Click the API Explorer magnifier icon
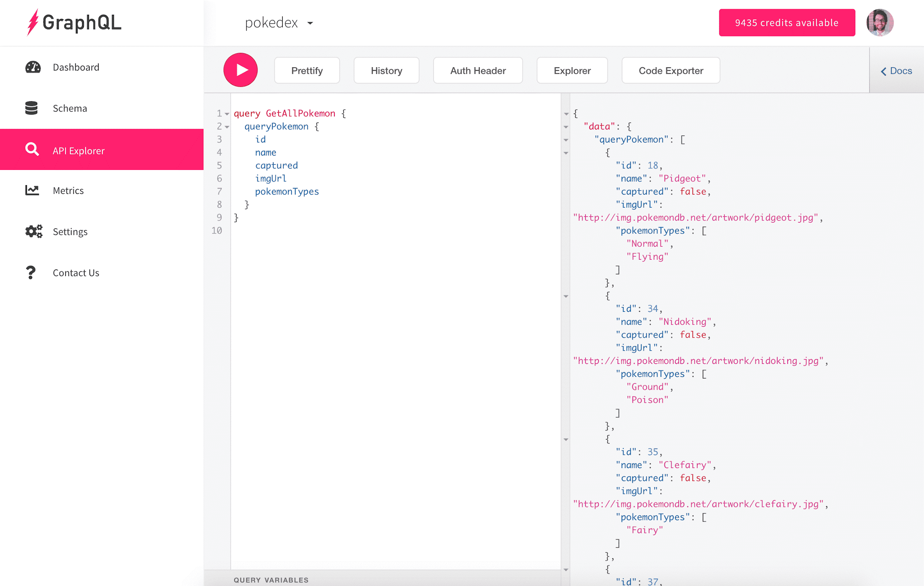 (32, 150)
